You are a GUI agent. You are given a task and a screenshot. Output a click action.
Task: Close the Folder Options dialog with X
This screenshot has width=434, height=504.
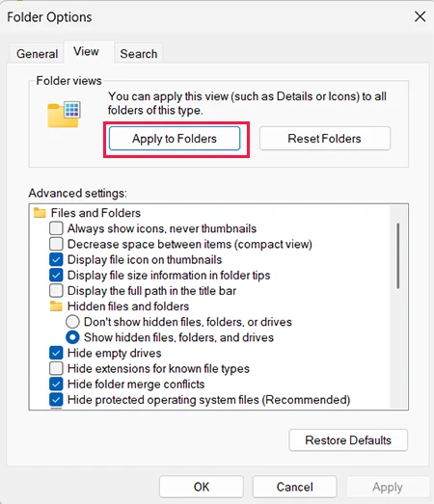tap(420, 16)
